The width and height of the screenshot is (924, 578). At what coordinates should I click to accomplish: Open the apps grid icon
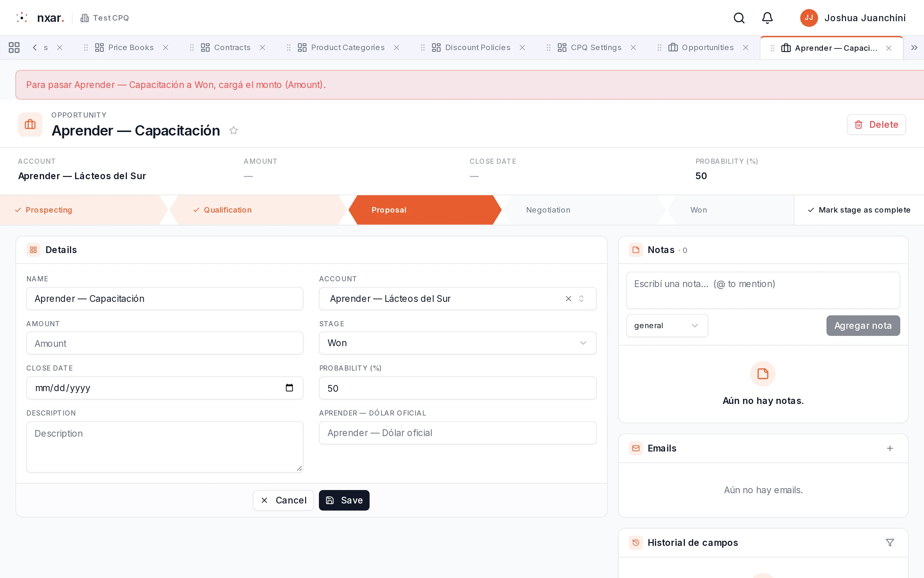click(x=14, y=48)
